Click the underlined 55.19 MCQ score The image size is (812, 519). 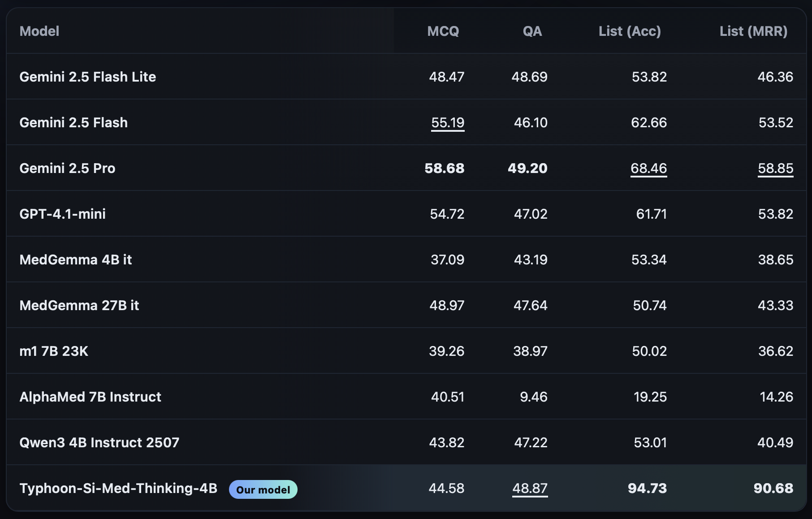[447, 123]
